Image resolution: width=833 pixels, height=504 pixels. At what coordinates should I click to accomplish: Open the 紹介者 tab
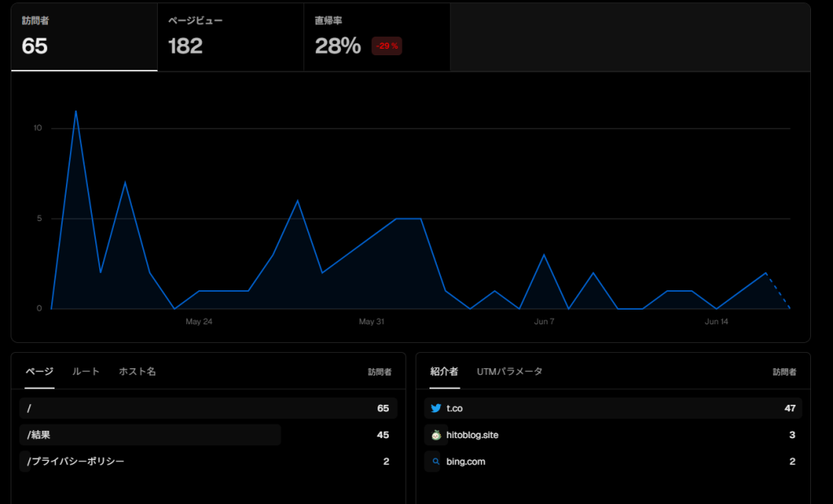click(444, 371)
